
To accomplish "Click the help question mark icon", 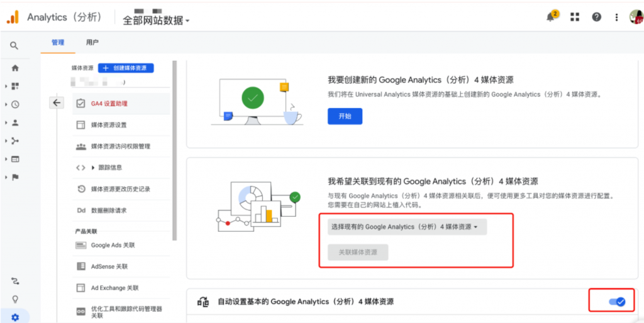I will pos(596,18).
